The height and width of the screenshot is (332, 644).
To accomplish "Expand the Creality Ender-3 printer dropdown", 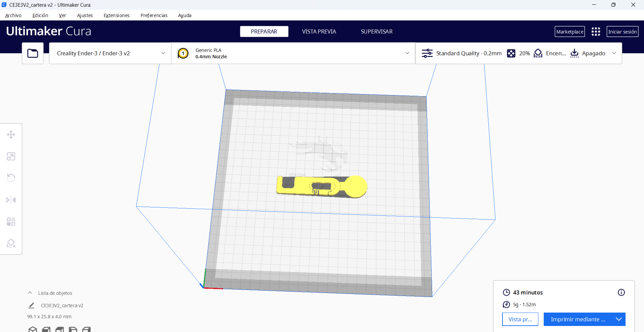I will (110, 53).
